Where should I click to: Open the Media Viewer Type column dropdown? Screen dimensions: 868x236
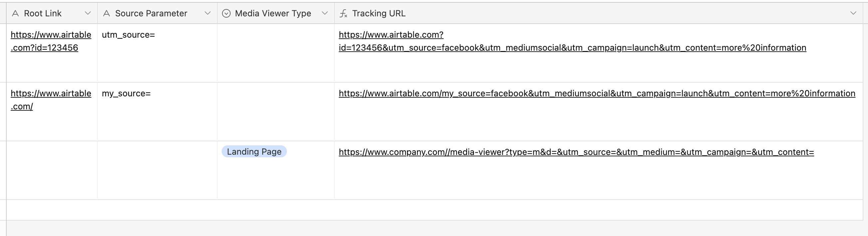[x=325, y=13]
